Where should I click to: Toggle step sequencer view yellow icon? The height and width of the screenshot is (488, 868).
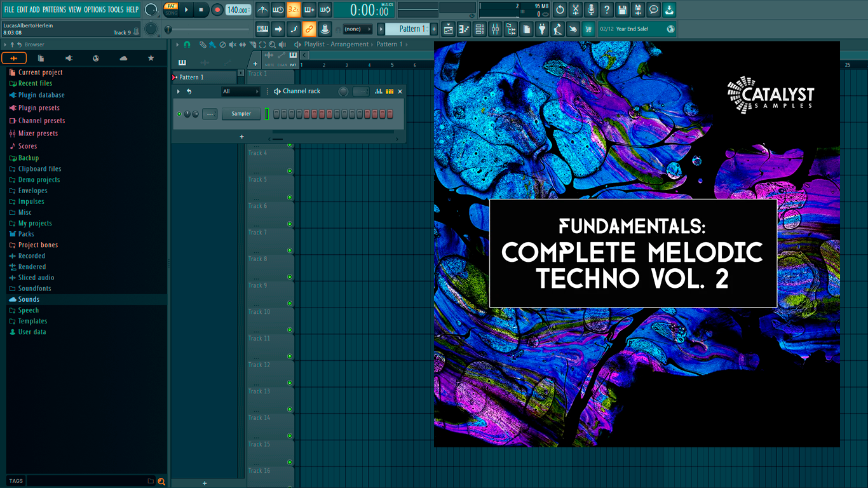pos(390,91)
